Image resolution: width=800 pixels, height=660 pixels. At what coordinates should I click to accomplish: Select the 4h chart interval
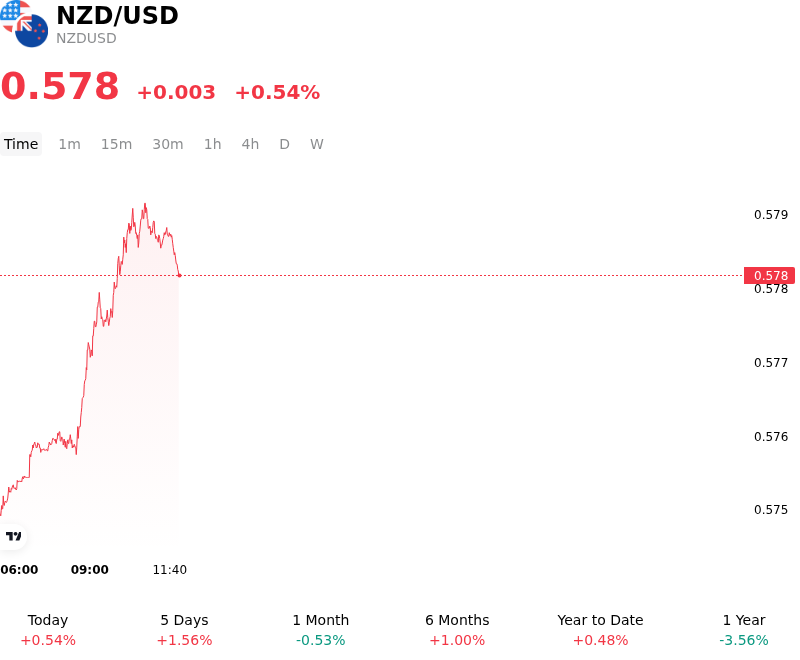250,144
